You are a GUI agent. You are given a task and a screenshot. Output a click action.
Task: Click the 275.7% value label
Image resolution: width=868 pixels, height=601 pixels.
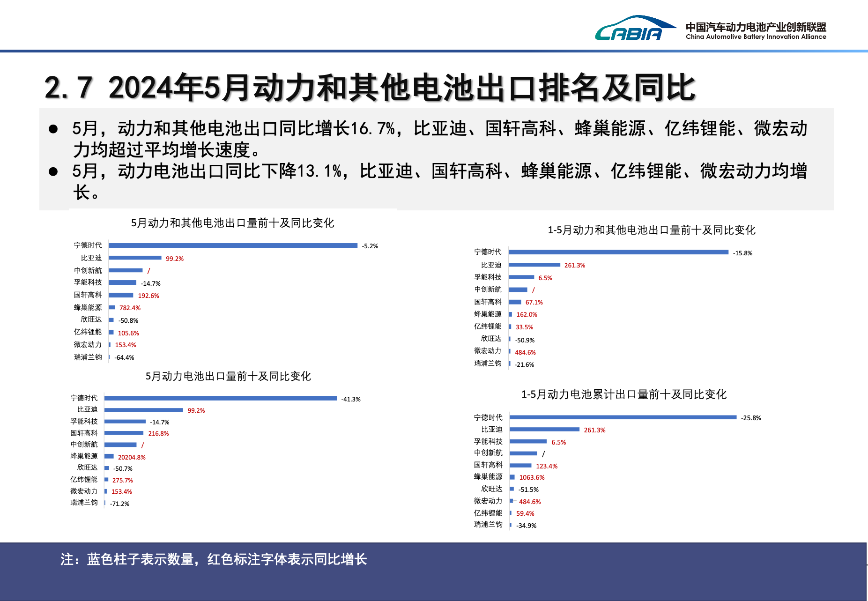click(x=123, y=480)
